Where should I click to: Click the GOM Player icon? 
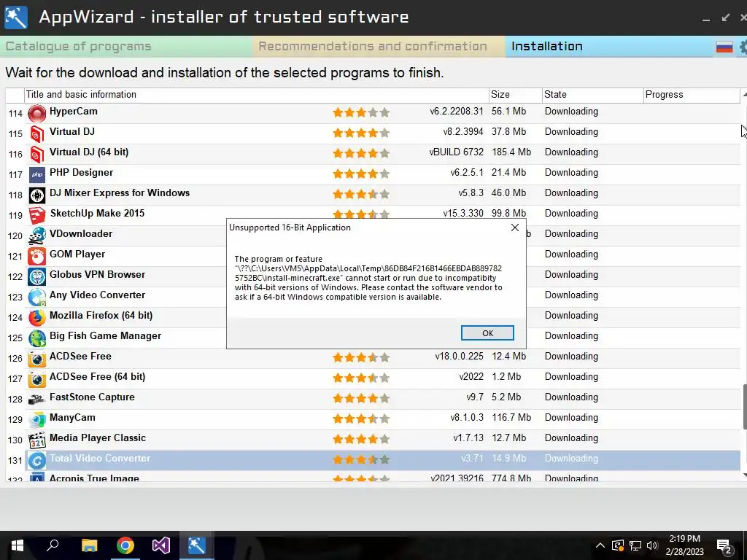tap(36, 256)
